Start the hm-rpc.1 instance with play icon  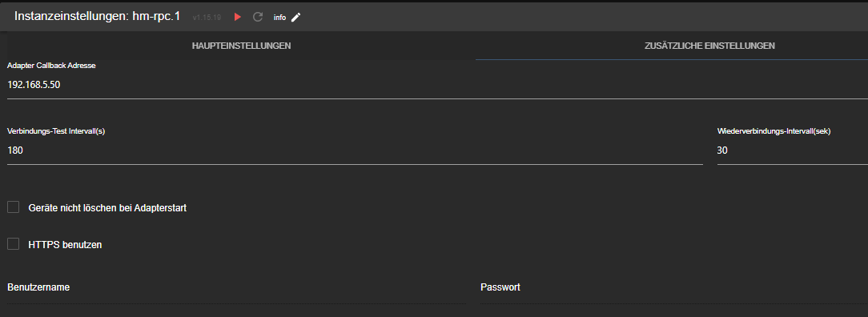(238, 17)
